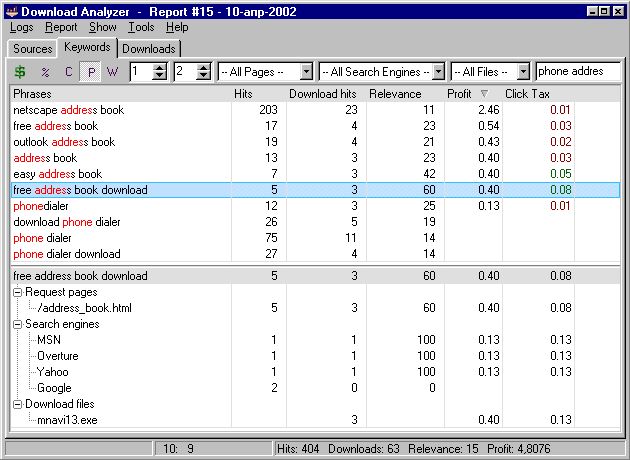Open the All Search Engines dropdown

(x=439, y=72)
